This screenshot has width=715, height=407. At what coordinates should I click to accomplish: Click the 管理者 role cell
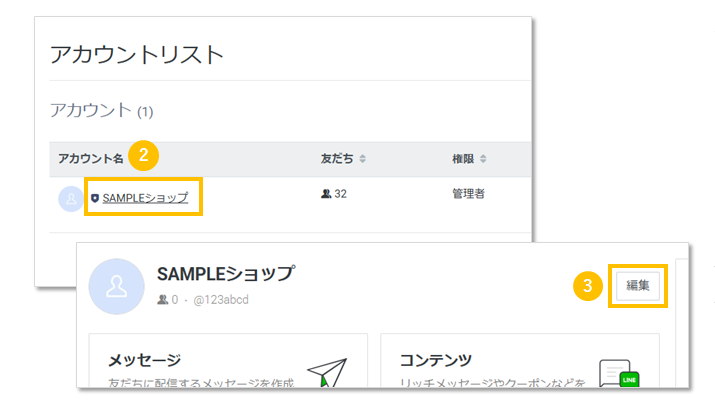[468, 194]
